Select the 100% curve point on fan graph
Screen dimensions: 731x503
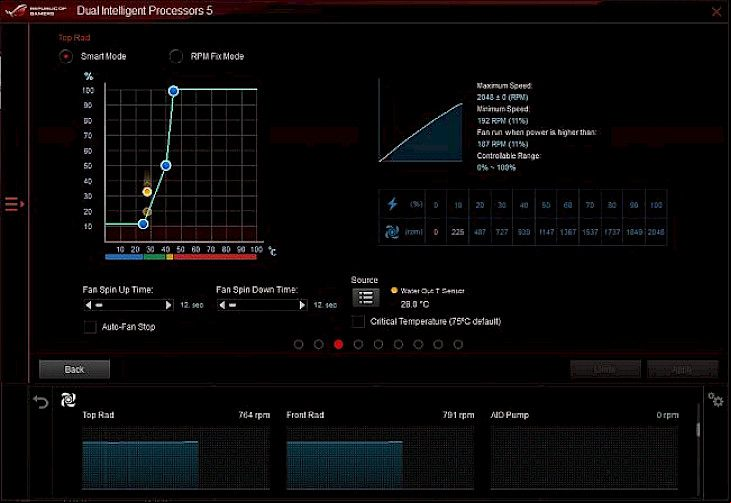(173, 91)
